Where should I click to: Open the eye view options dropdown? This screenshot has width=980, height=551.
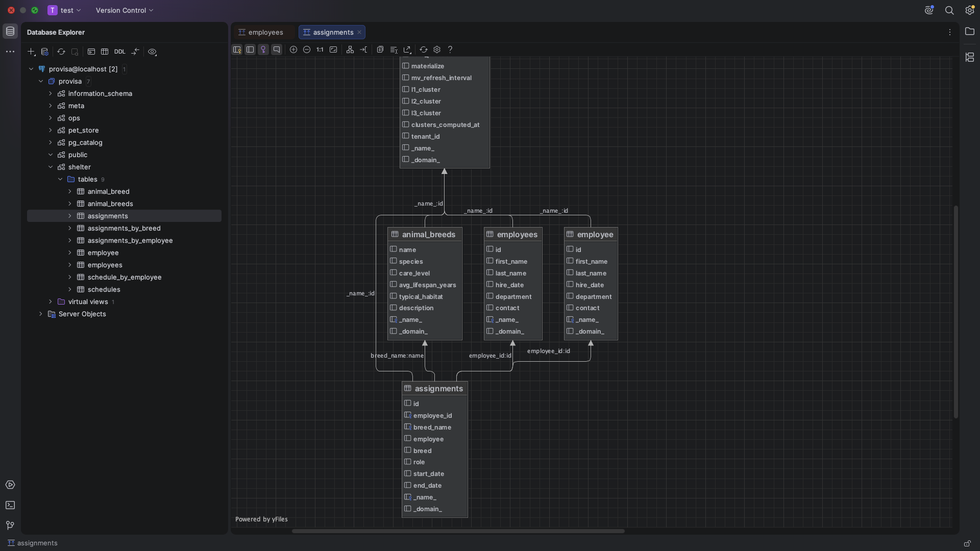click(152, 52)
